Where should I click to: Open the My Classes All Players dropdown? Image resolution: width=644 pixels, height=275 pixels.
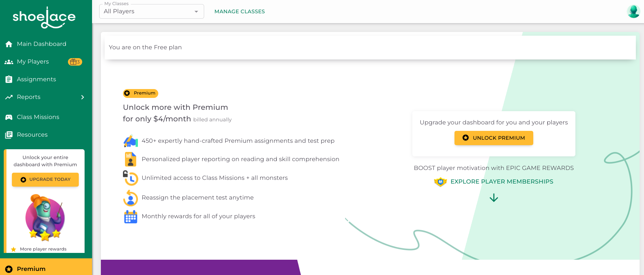tap(151, 11)
